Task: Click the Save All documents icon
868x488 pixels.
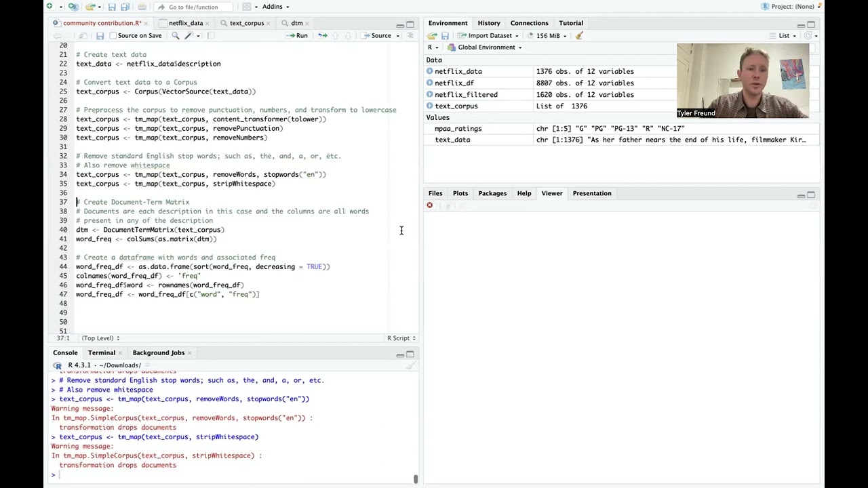Action: pyautogui.click(x=125, y=7)
